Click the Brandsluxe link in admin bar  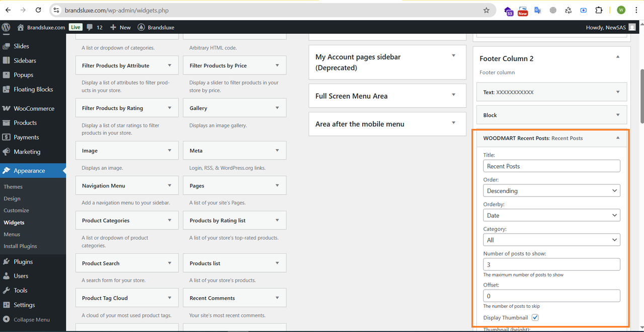(155, 27)
